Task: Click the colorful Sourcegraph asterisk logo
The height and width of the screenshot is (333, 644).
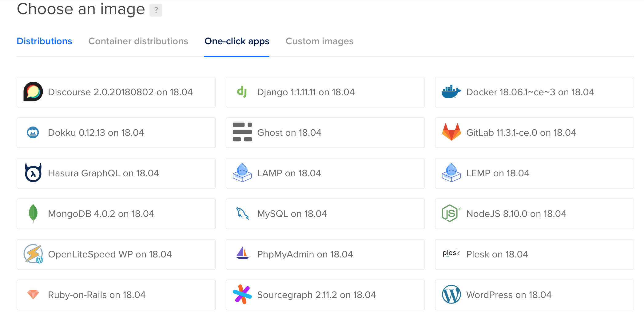Action: 242,294
